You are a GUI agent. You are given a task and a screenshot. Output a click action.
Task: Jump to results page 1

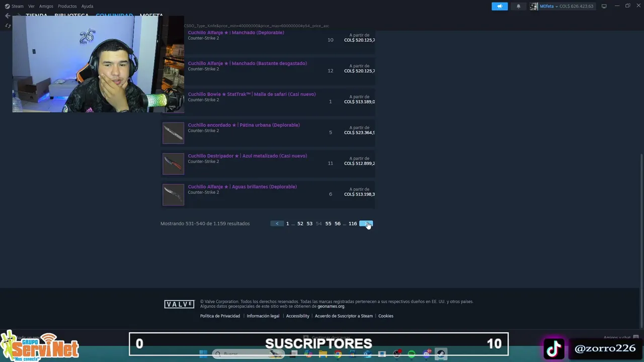point(288,224)
